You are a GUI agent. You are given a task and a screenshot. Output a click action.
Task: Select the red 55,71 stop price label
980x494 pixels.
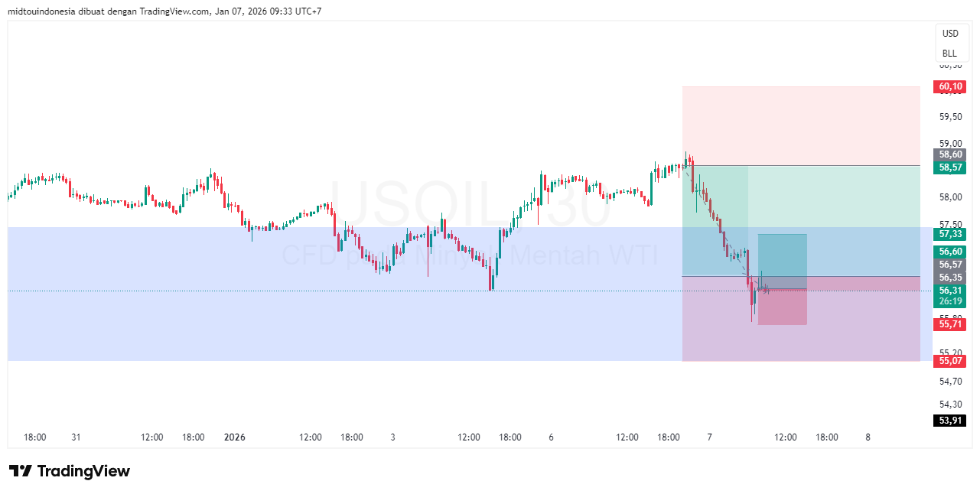tap(949, 324)
